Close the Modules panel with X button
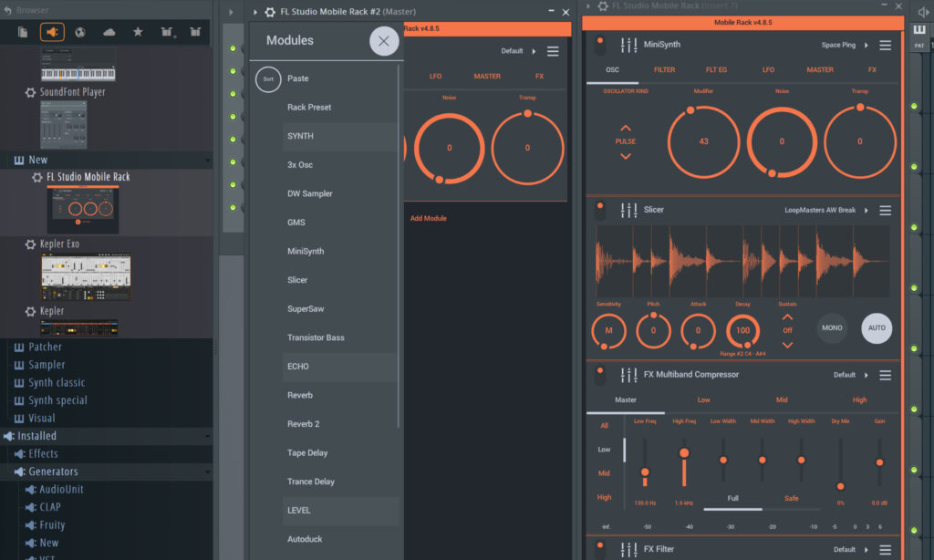This screenshot has width=934, height=560. 384,41
